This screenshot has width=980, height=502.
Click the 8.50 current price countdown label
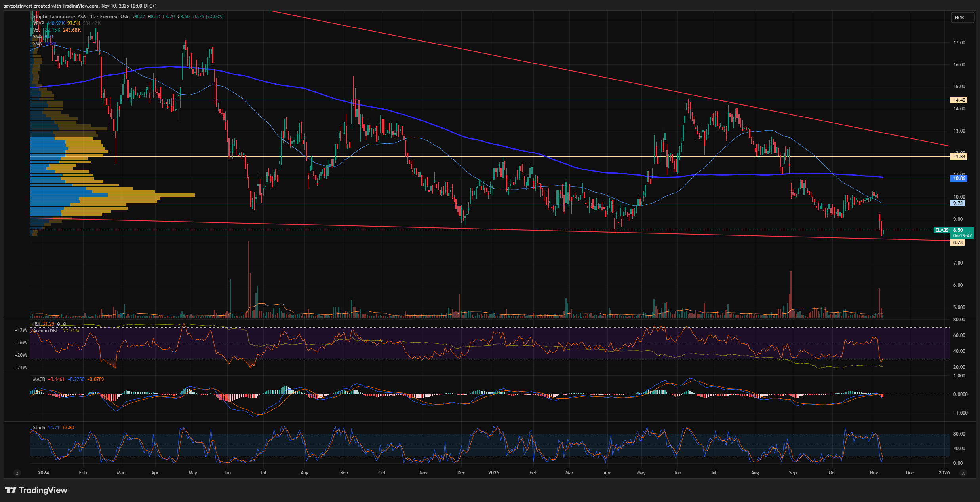click(x=963, y=233)
